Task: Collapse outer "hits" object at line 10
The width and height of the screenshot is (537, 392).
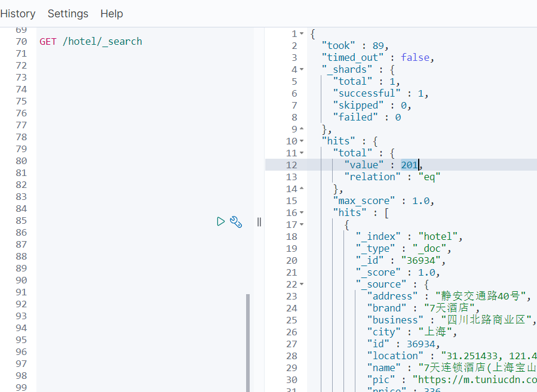Action: coord(302,141)
